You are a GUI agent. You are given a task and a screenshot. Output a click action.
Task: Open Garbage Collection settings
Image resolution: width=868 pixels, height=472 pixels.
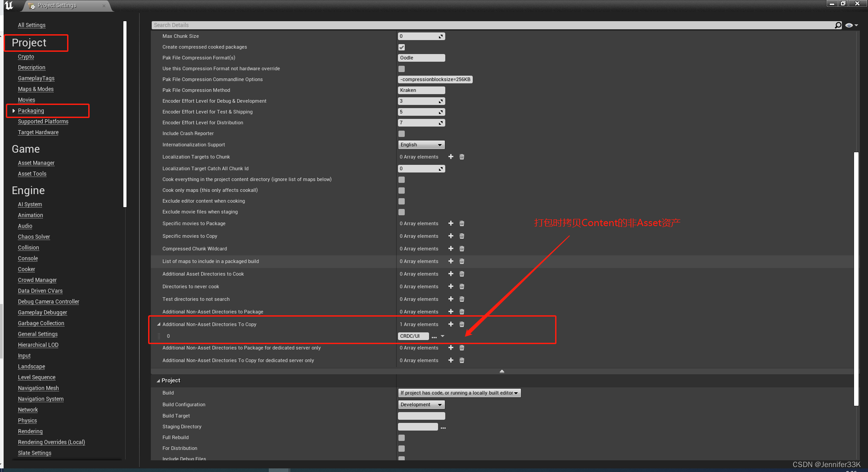(x=41, y=323)
